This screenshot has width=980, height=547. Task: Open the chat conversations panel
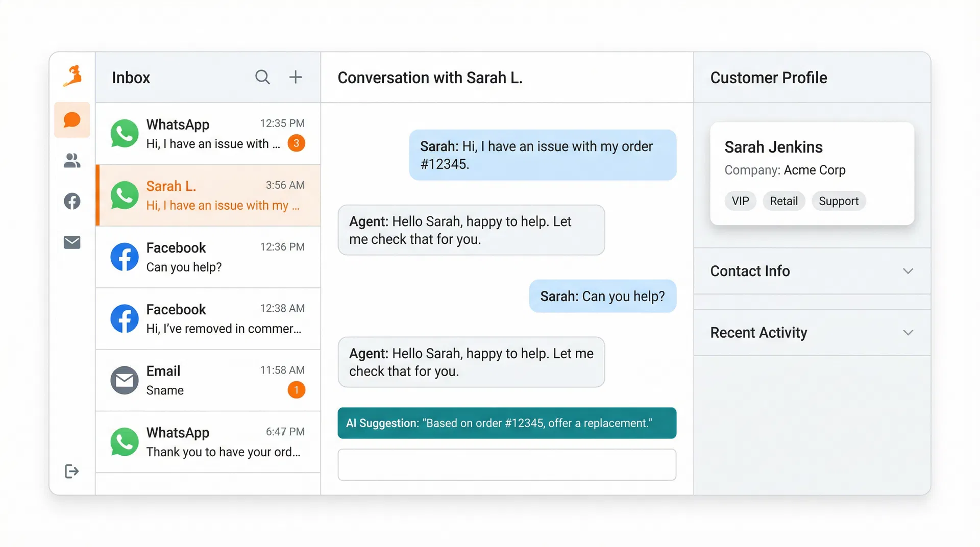point(71,119)
